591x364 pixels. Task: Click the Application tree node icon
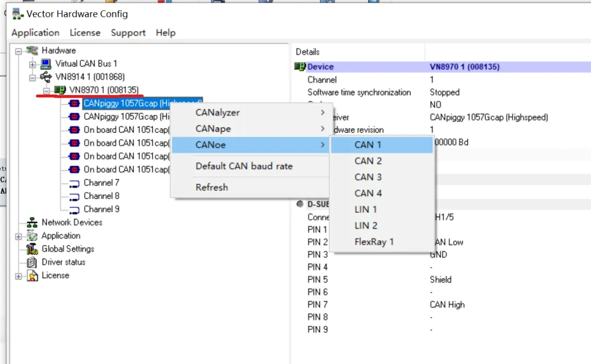pyautogui.click(x=32, y=236)
